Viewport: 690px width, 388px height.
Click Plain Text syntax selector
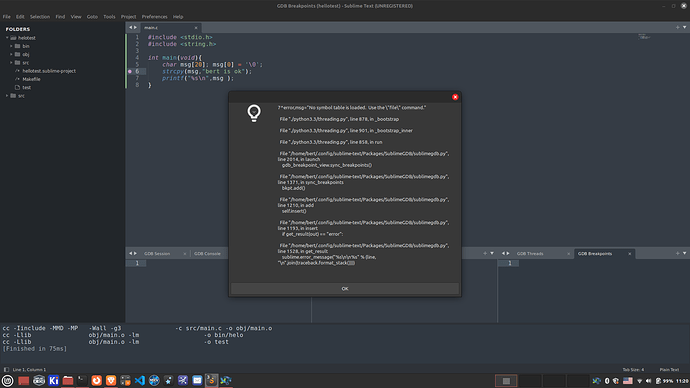point(669,370)
